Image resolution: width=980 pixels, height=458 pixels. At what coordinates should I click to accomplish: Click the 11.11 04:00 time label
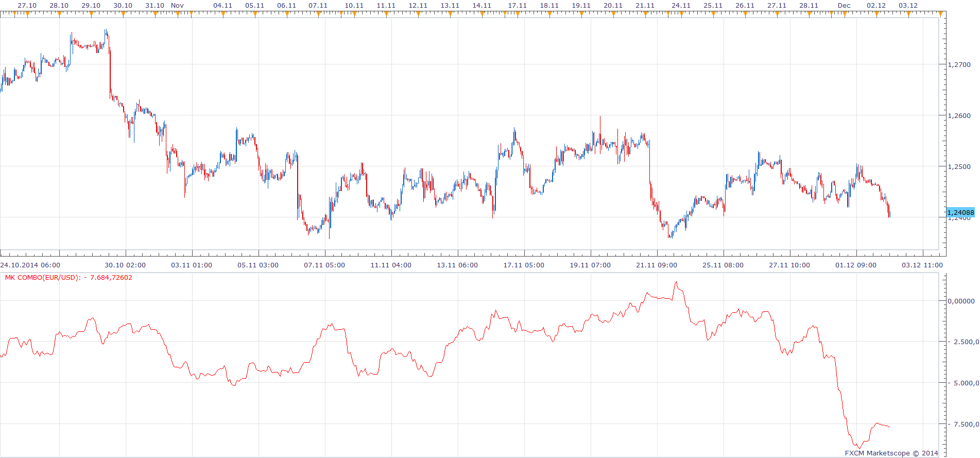[x=391, y=265]
